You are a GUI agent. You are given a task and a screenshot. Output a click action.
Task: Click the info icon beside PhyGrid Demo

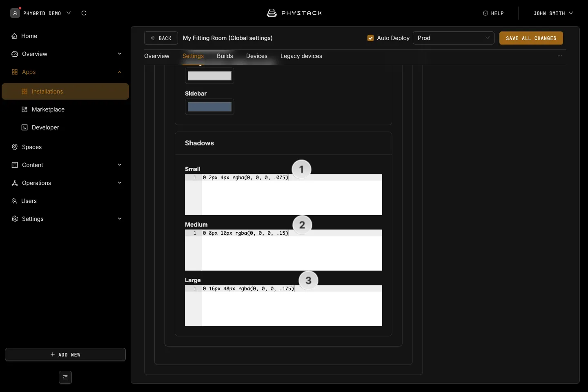click(84, 13)
